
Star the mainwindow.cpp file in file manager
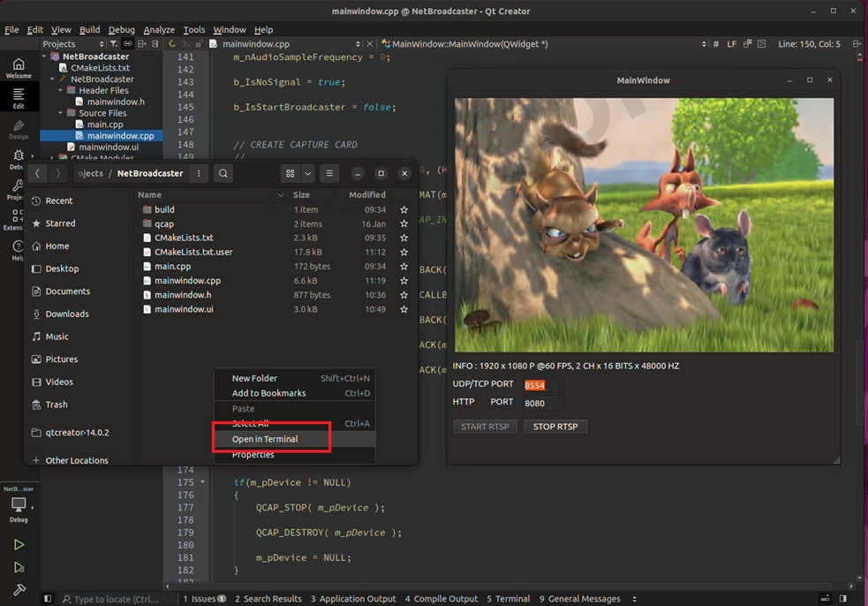404,281
